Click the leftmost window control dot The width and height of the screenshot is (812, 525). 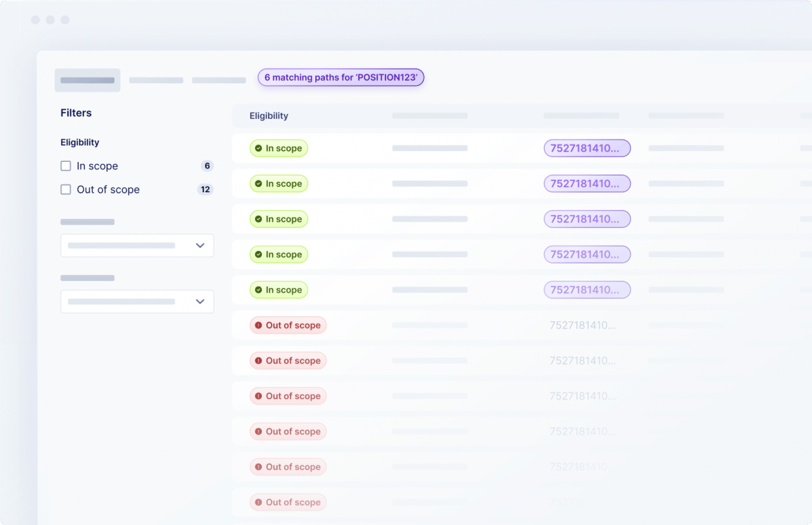35,20
